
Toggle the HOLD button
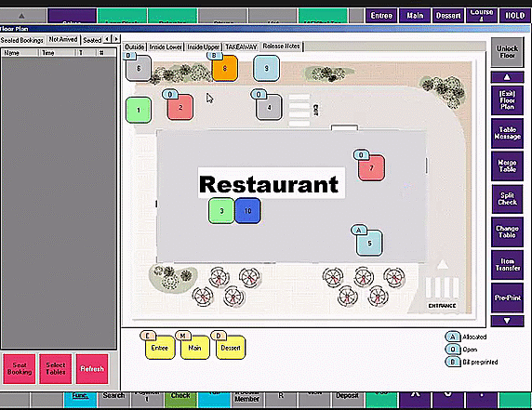pyautogui.click(x=514, y=16)
